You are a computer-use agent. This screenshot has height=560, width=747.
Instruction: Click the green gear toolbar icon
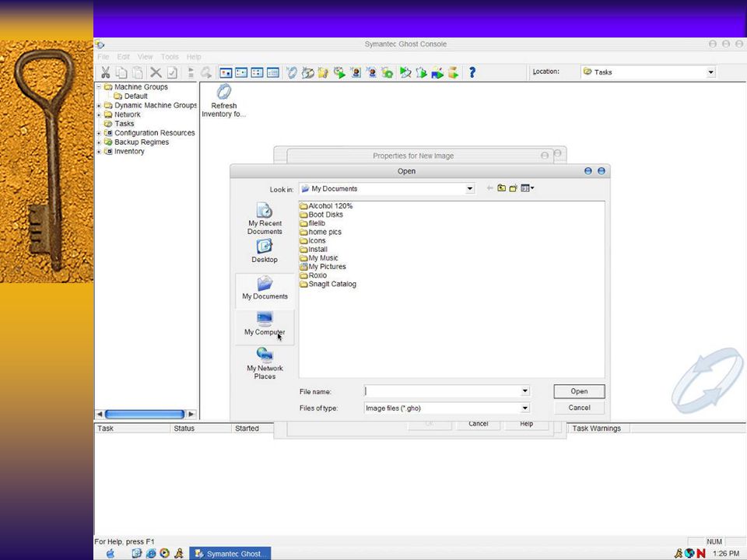(388, 72)
